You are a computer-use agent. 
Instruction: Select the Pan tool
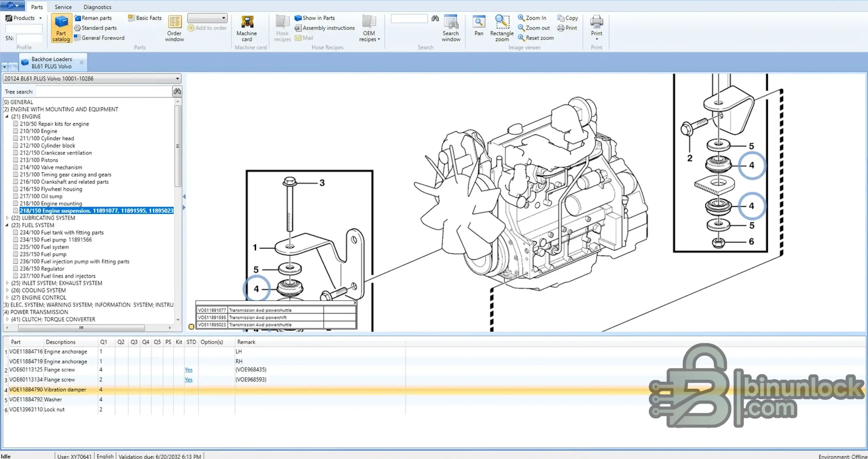click(x=479, y=26)
